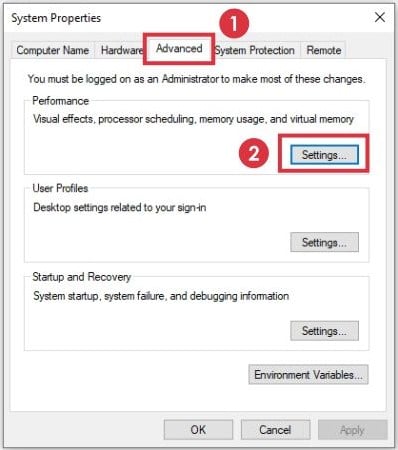The image size is (398, 450).
Task: Go to the System Protection tab
Action: (255, 50)
